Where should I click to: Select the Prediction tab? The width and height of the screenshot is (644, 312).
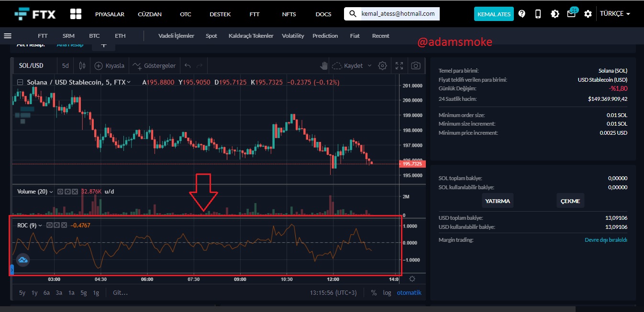(x=325, y=36)
